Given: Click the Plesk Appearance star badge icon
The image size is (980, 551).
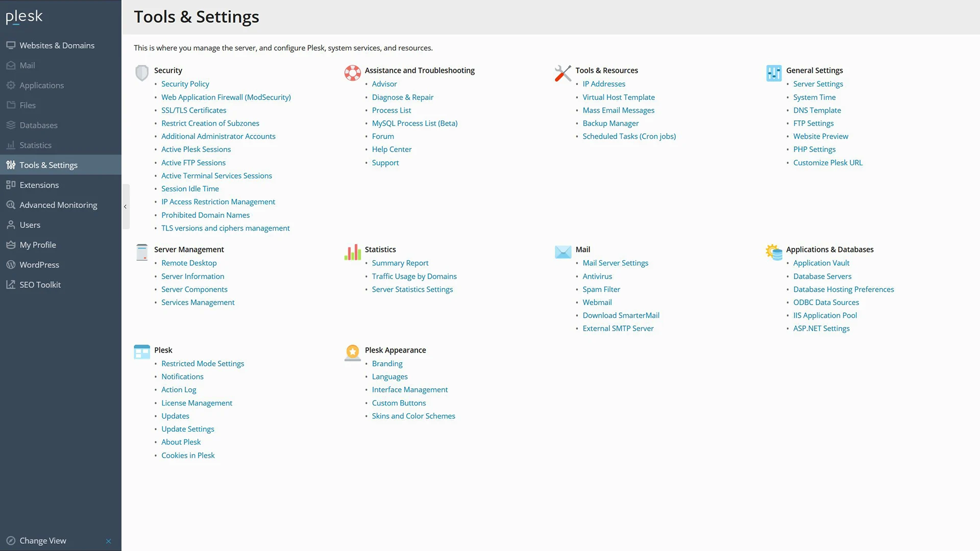Looking at the screenshot, I should click(x=353, y=353).
